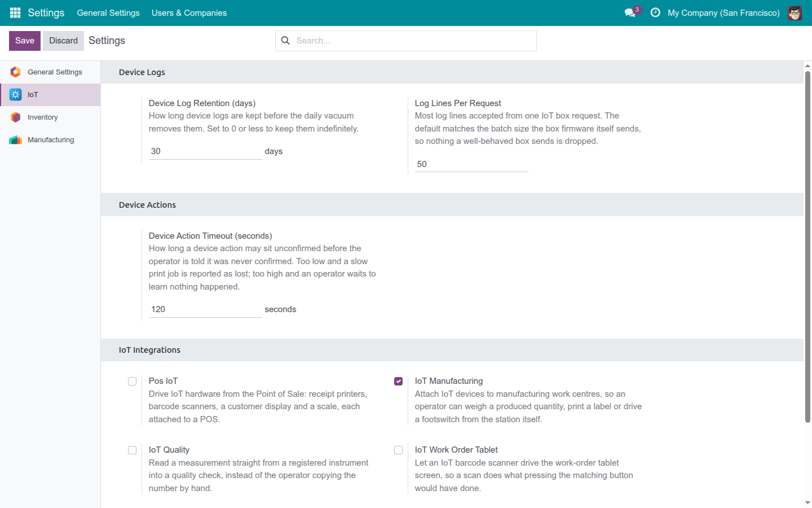Screen dimensions: 812x508
Task: Enable the IoT Quality checkbox
Action: [132, 450]
